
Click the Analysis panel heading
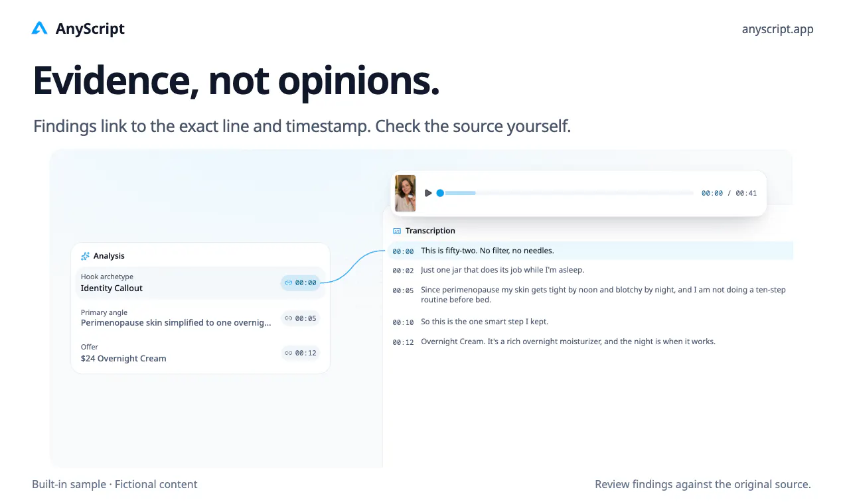(x=109, y=256)
